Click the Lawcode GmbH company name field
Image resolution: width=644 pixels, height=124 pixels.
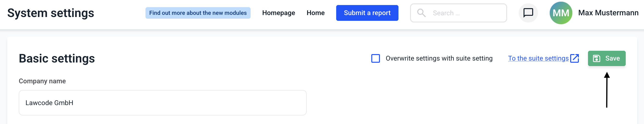coord(163,103)
